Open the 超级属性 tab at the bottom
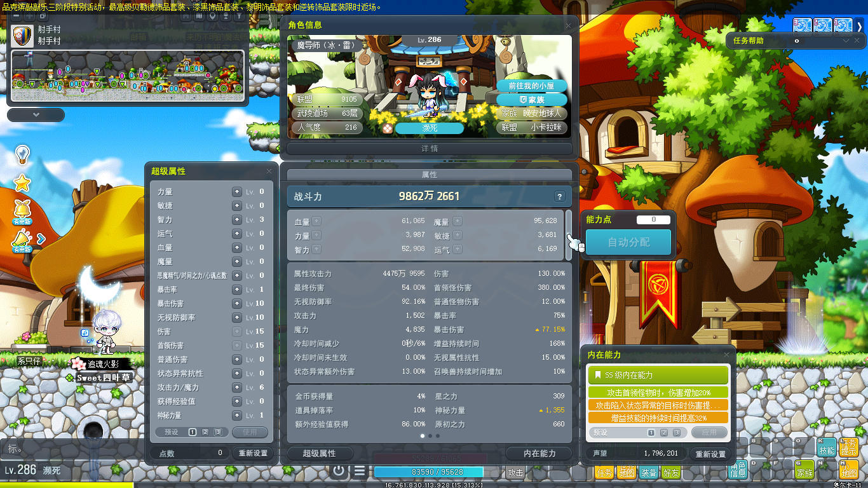Viewport: 868px width, 488px height. coord(319,453)
